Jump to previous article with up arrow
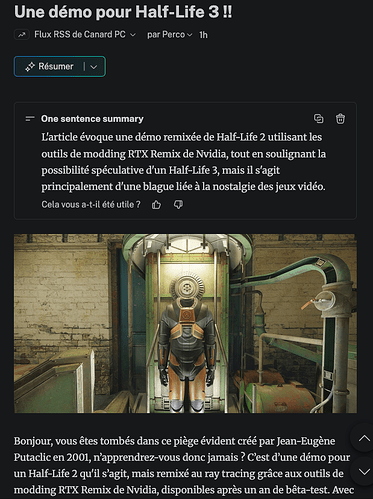 click(364, 438)
